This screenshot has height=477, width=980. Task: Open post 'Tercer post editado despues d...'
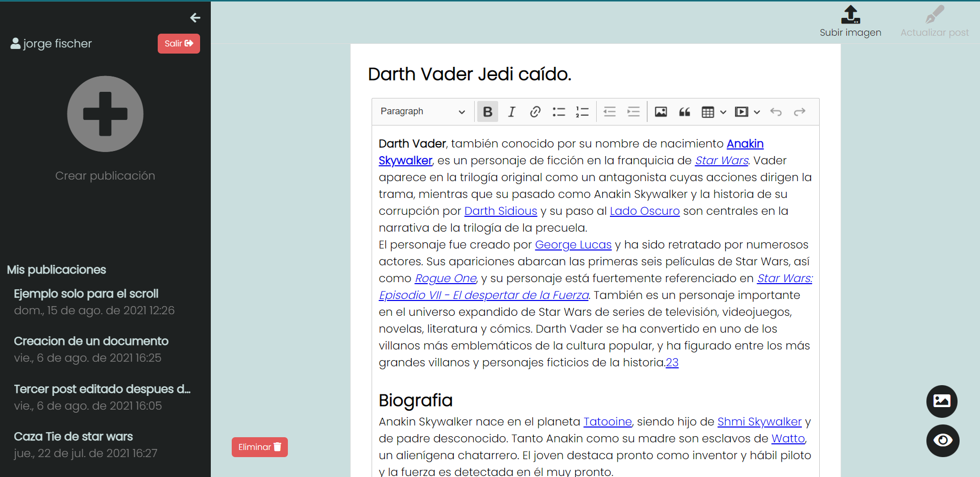[102, 389]
